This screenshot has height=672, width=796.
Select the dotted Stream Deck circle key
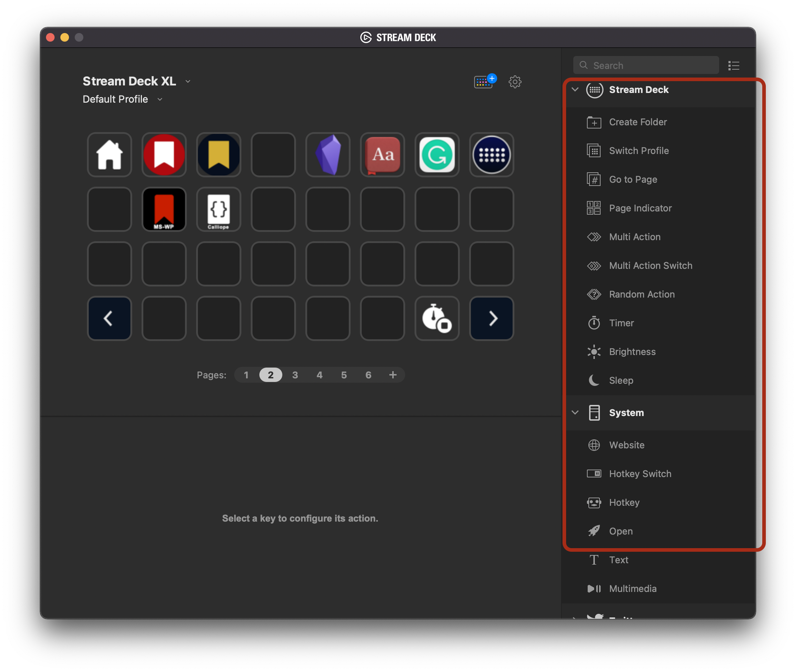click(x=491, y=155)
